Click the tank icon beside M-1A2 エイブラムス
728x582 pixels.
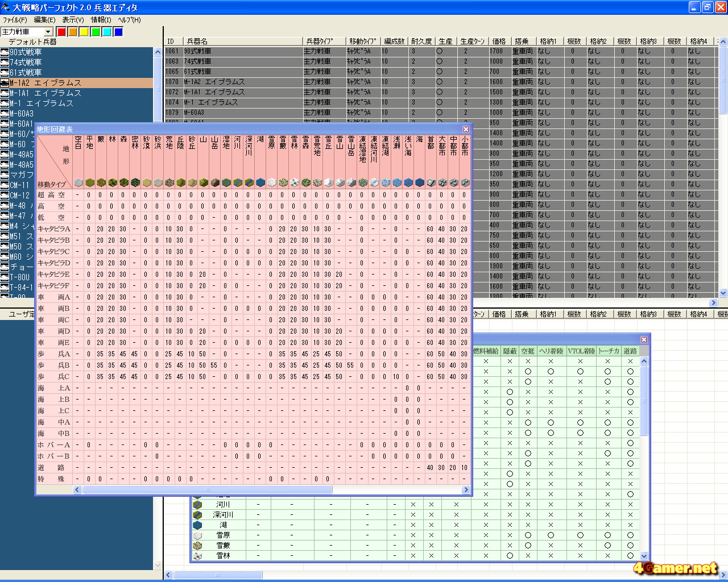(5, 82)
